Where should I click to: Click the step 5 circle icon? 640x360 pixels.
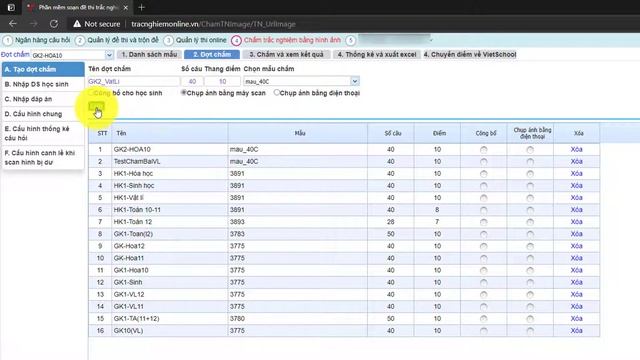point(351,40)
